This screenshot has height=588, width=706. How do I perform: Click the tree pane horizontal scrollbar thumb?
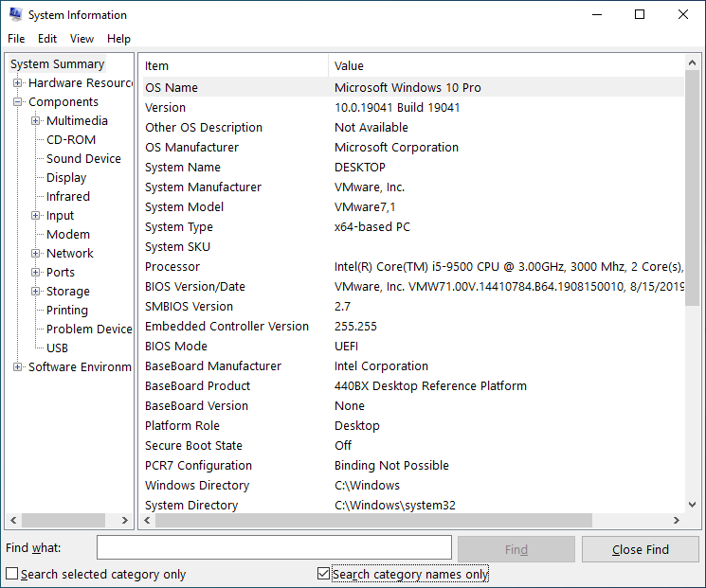coord(63,520)
